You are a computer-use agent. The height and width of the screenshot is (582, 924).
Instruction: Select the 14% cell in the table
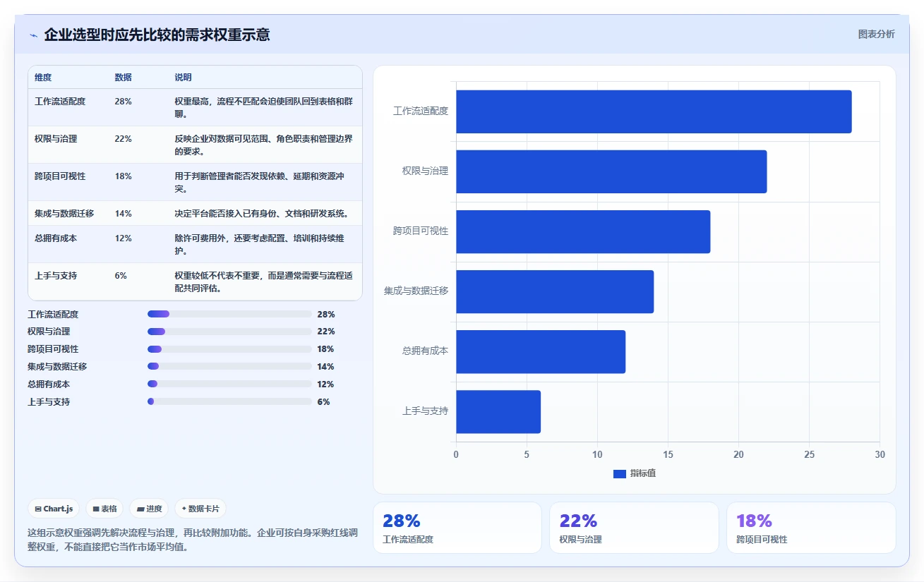(x=123, y=214)
